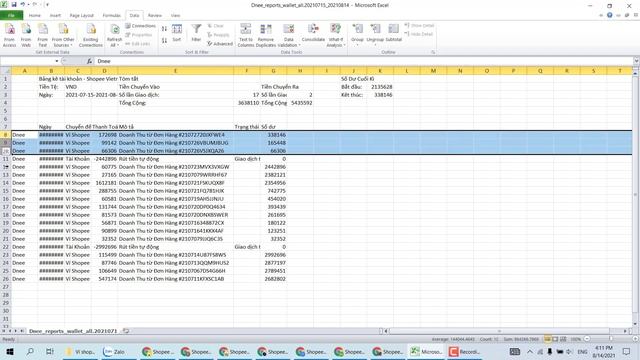Open Data Validation dropdown
The height and width of the screenshot is (360, 640).
pos(289,35)
